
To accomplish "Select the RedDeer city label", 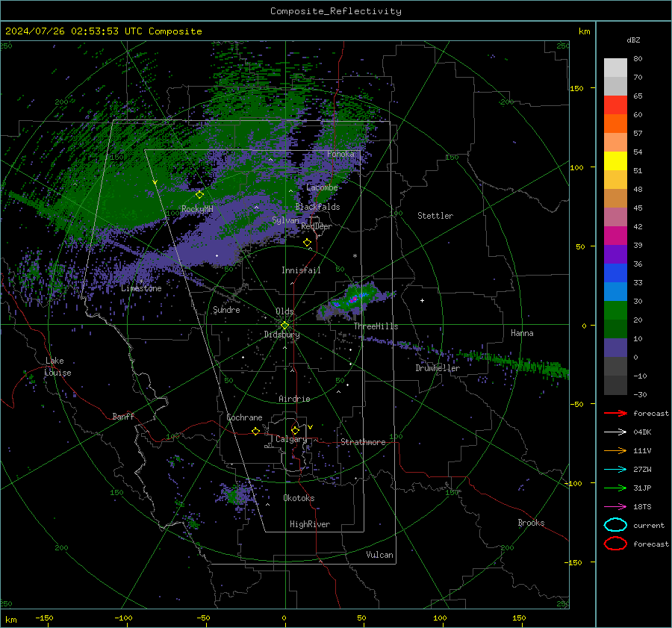I will (x=317, y=226).
